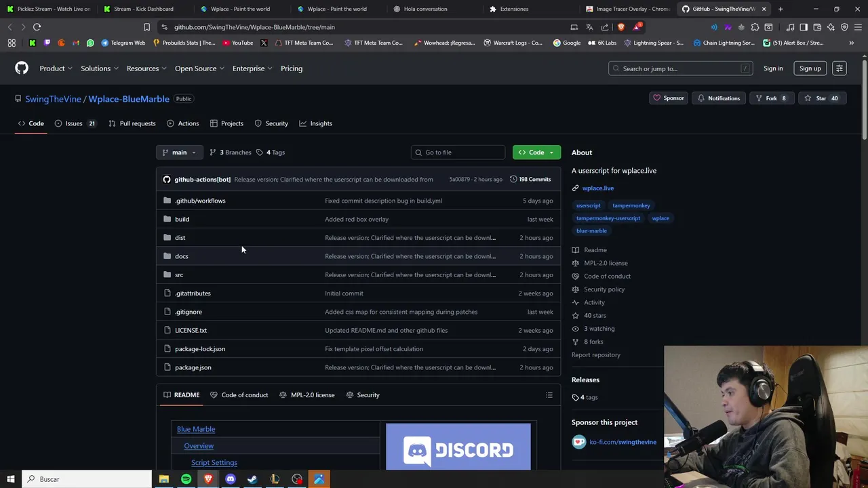Expand the Solutions menu
This screenshot has height=488, width=868.
(100, 68)
